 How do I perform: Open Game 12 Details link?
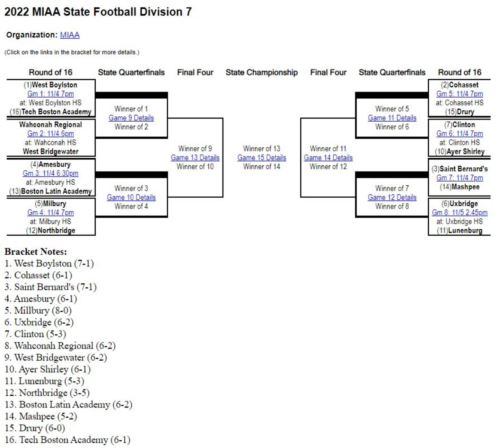click(x=392, y=197)
